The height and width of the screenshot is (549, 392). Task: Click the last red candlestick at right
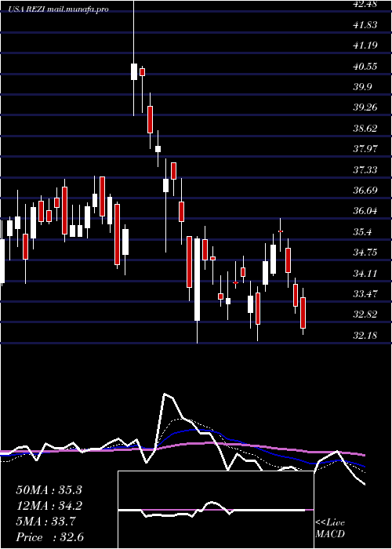pyautogui.click(x=303, y=313)
